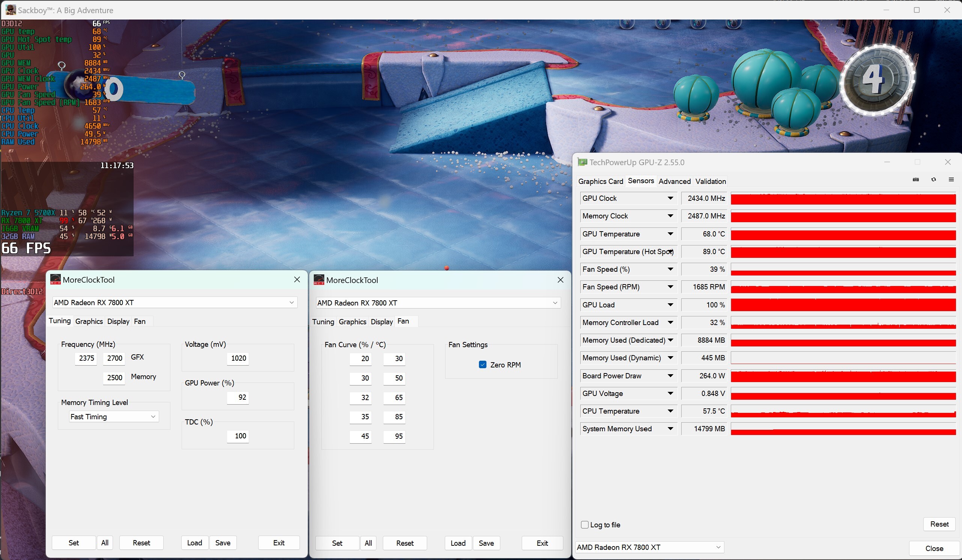Click the Close button in GPU-Z
The height and width of the screenshot is (560, 962).
(x=934, y=548)
